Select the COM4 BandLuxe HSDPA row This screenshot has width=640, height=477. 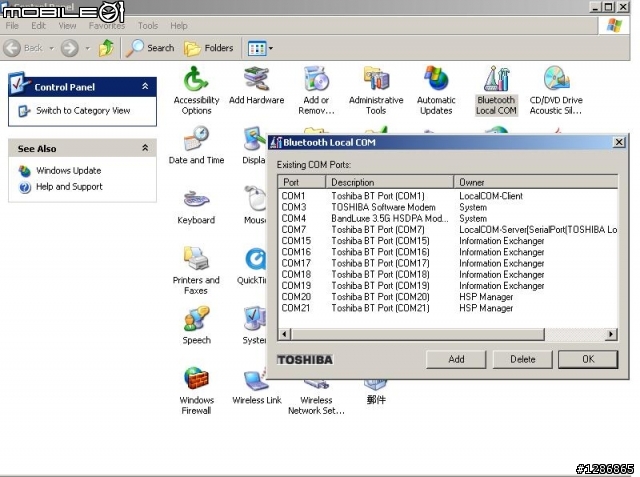click(x=448, y=218)
